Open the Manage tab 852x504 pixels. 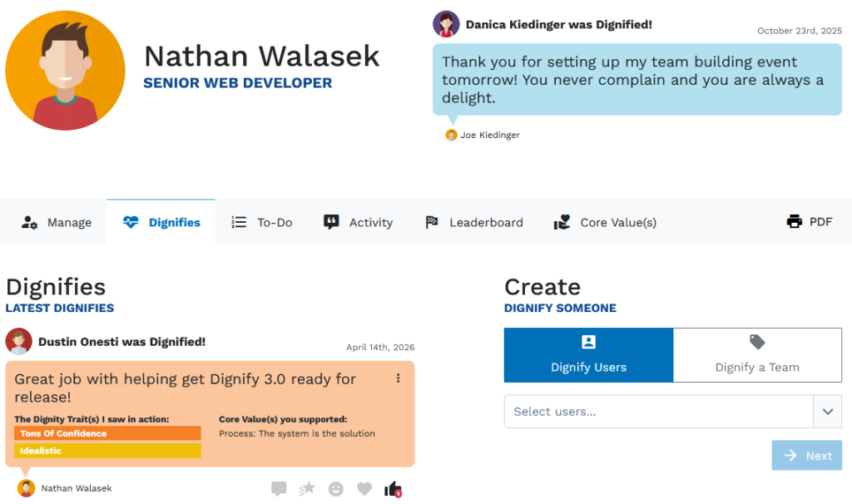point(57,222)
